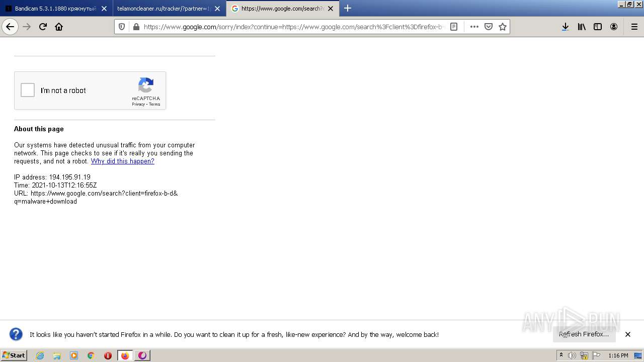644x362 pixels.
Task: Dismiss the Firefox refresh notification bar
Action: (x=628, y=334)
